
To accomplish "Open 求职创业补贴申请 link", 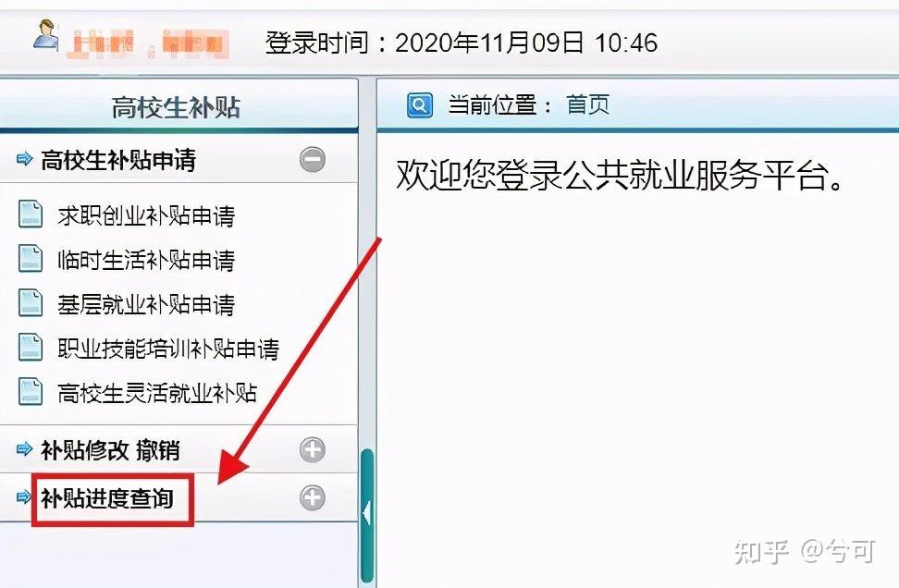I will coord(146,215).
